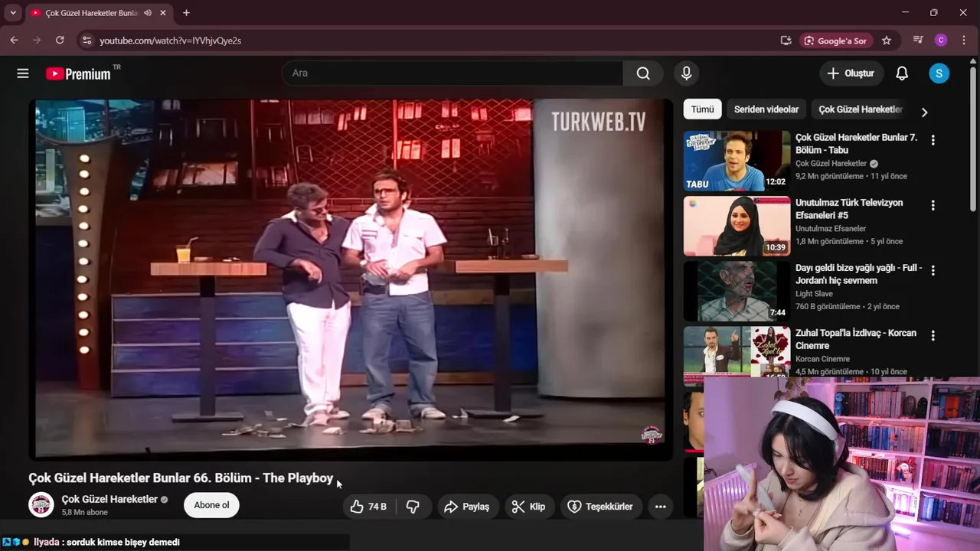The image size is (980, 551).
Task: Send a Teşekkürler super thanks
Action: [x=600, y=507]
